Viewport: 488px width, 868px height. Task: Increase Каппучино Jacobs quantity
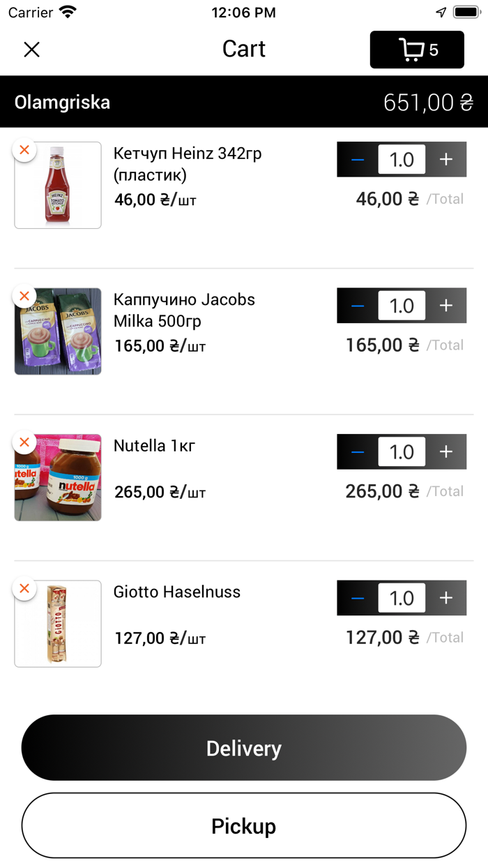tap(446, 306)
